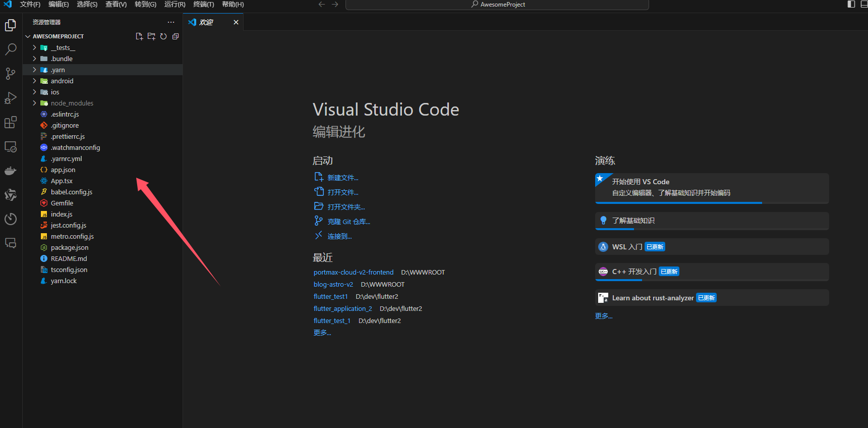Screen dimensions: 868x428
Task: Open the Extensions view
Action: pos(11,122)
